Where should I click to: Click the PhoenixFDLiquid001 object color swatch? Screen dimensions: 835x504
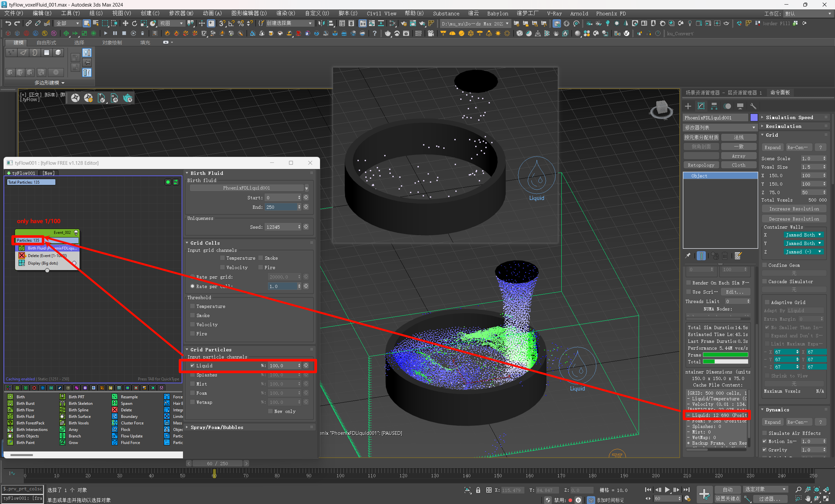pos(754,118)
